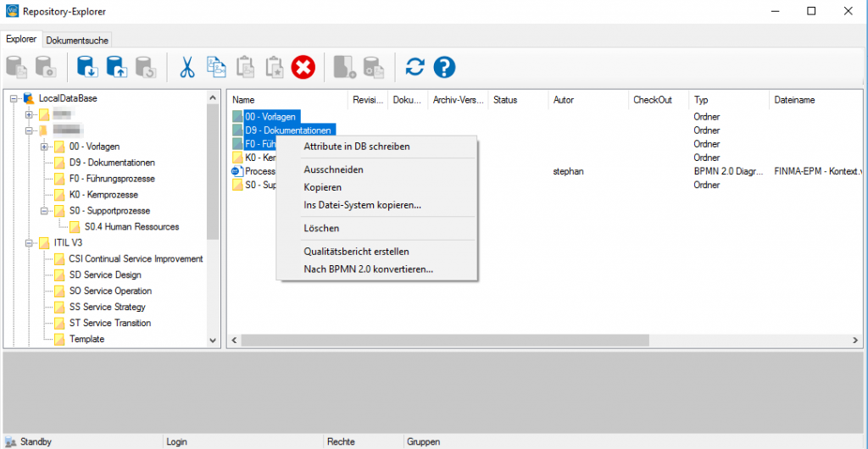Viewport: 868px width, 449px height.
Task: Click the grayed new folder plus icon
Action: coord(344,67)
